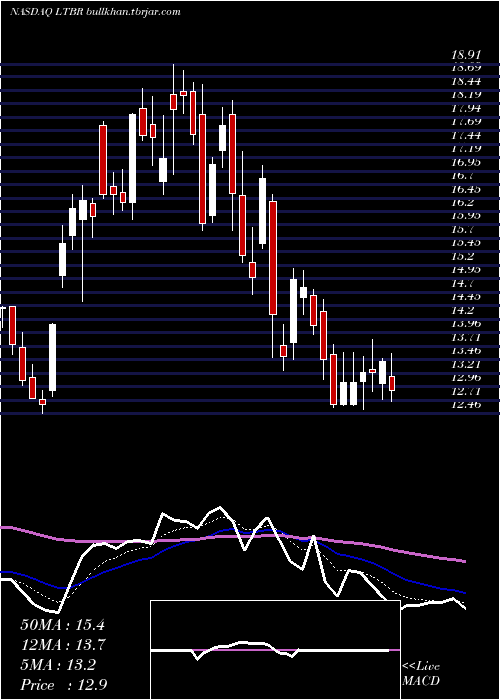Click the 50MA : 15.4 readout
This screenshot has height=700, width=500.
(62, 625)
